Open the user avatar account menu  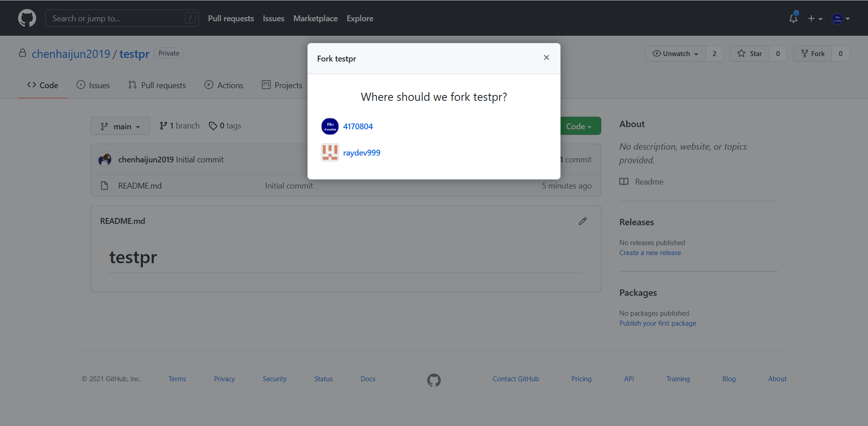841,19
